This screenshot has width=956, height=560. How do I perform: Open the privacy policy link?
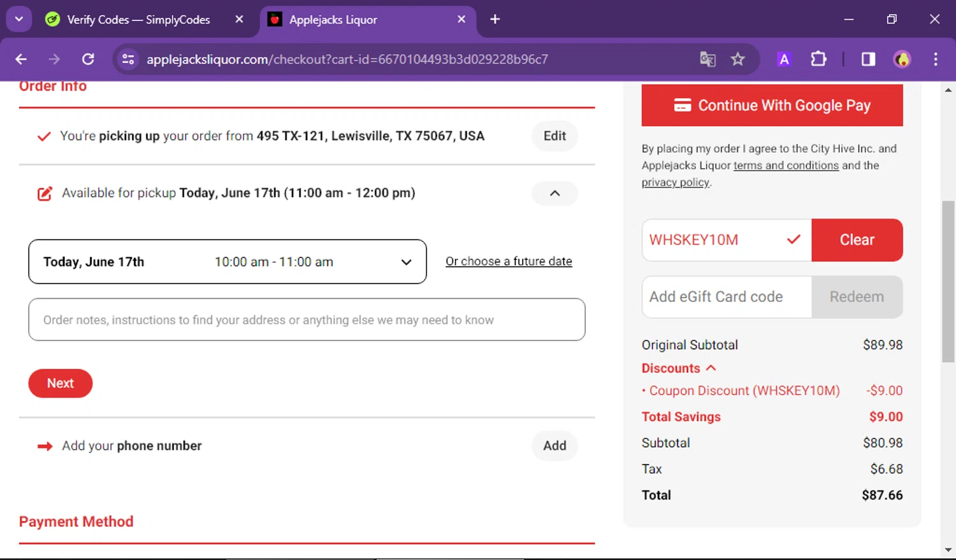tap(676, 182)
